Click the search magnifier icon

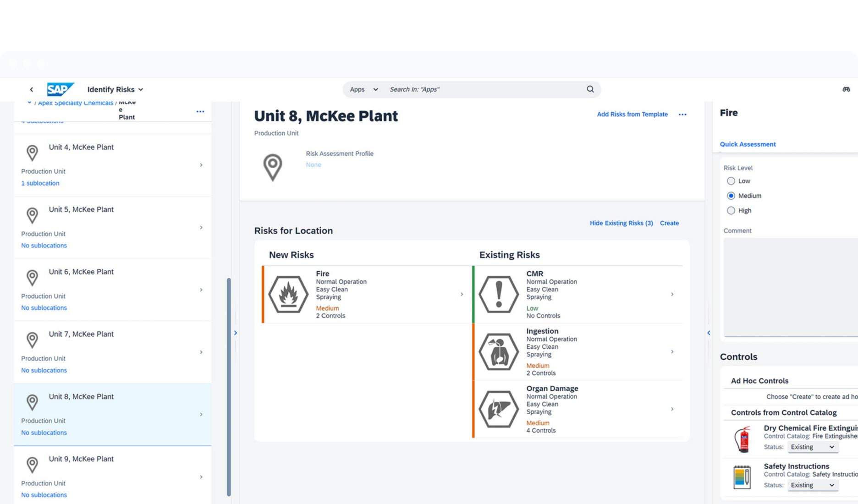pos(590,89)
